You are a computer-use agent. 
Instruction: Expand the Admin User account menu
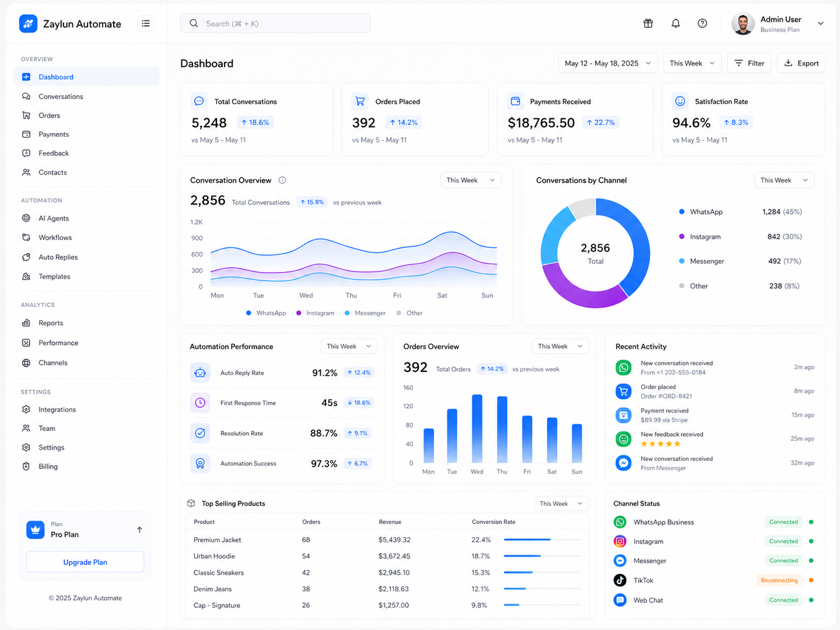[820, 24]
